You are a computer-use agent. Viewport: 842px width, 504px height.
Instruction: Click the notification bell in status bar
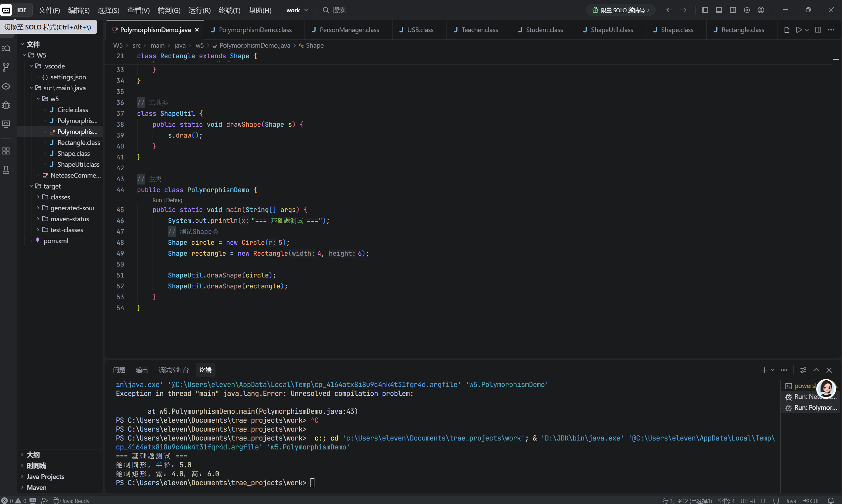830,501
